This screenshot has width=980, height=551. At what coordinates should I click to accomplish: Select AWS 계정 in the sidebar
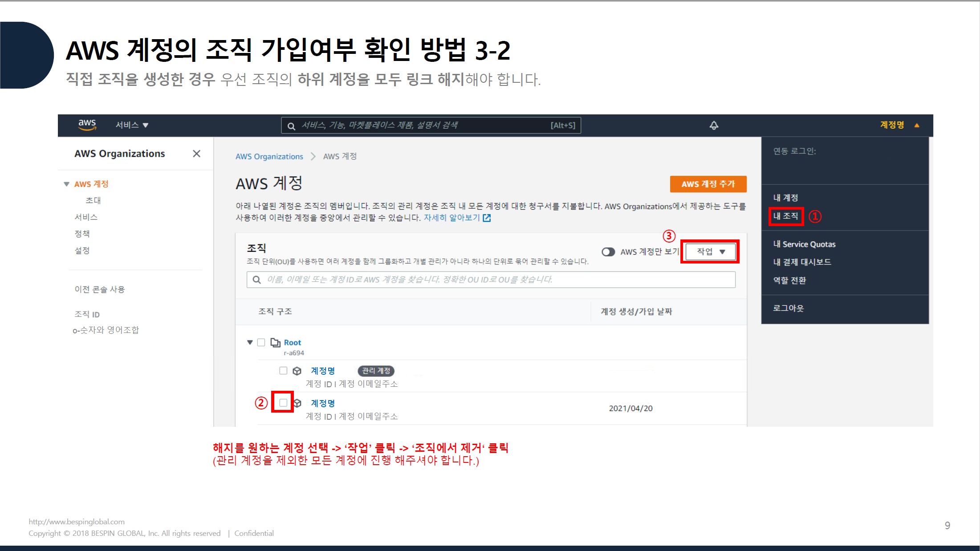[91, 184]
